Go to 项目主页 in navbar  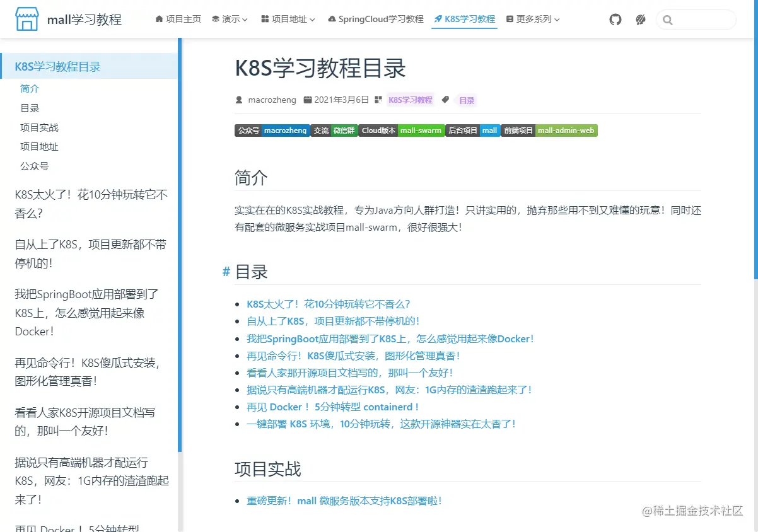point(178,19)
